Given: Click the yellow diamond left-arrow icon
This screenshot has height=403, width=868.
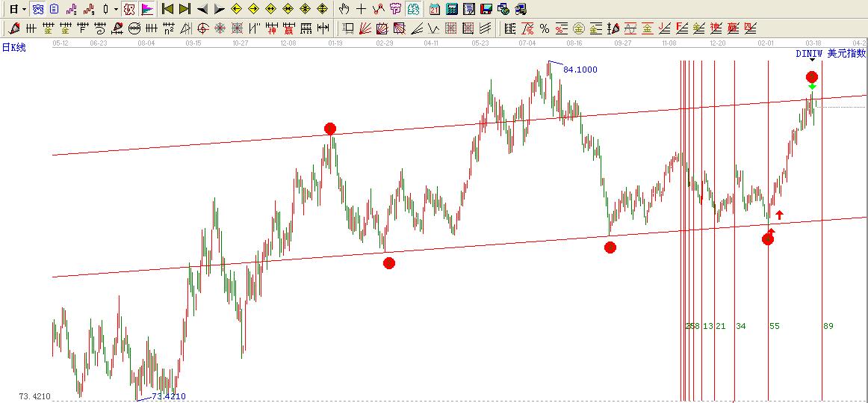Looking at the screenshot, I should click(236, 9).
